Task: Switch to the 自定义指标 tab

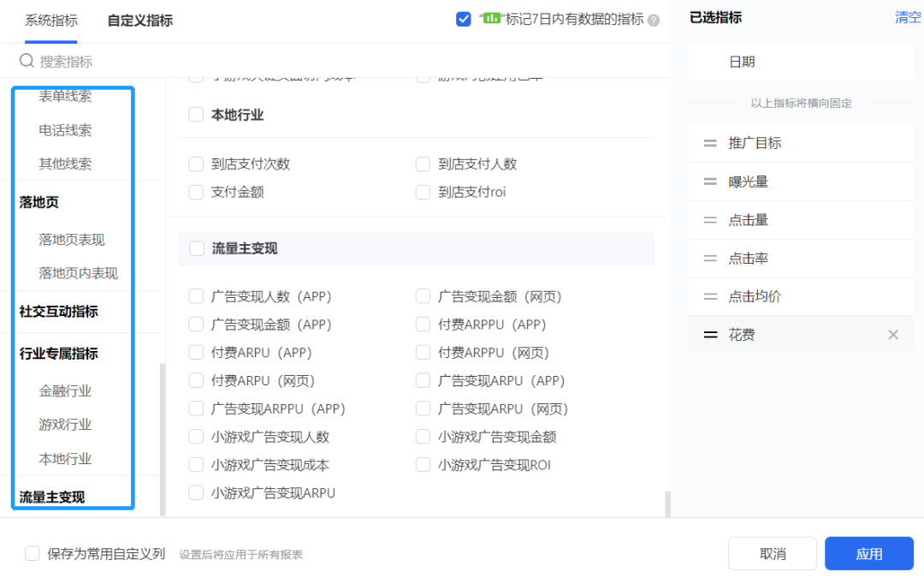Action: 140,21
